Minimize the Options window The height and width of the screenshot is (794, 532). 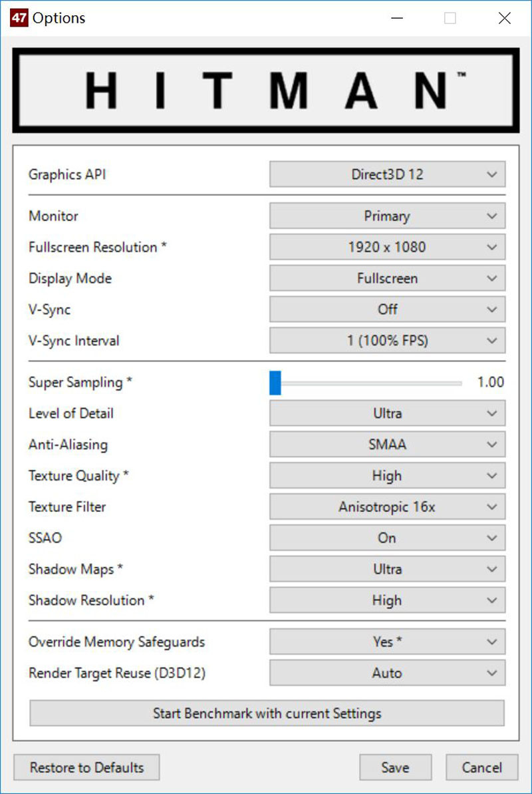[398, 18]
